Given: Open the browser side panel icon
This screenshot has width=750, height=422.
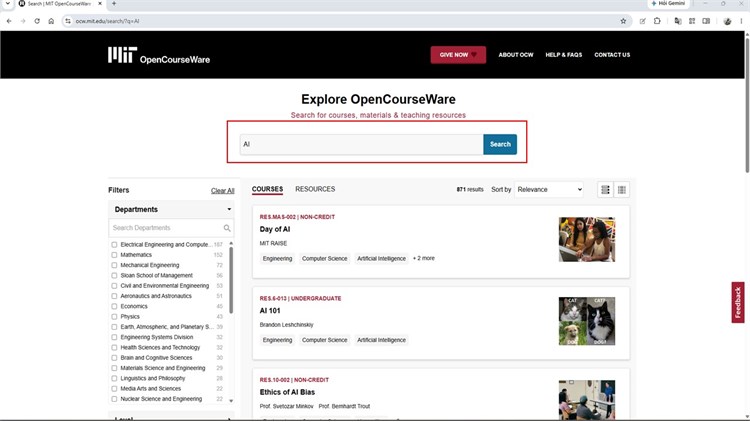Looking at the screenshot, I should coord(706,21).
